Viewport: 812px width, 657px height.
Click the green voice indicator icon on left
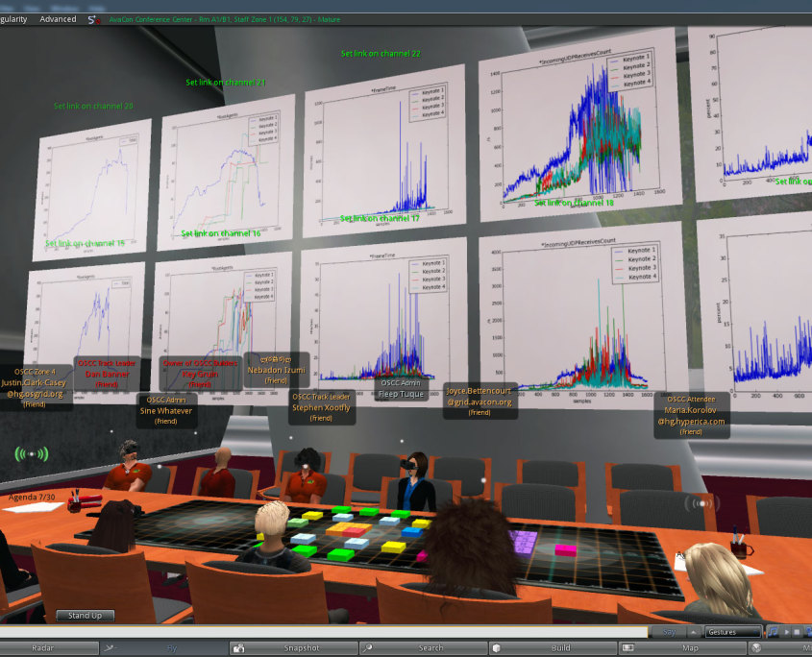(32, 453)
